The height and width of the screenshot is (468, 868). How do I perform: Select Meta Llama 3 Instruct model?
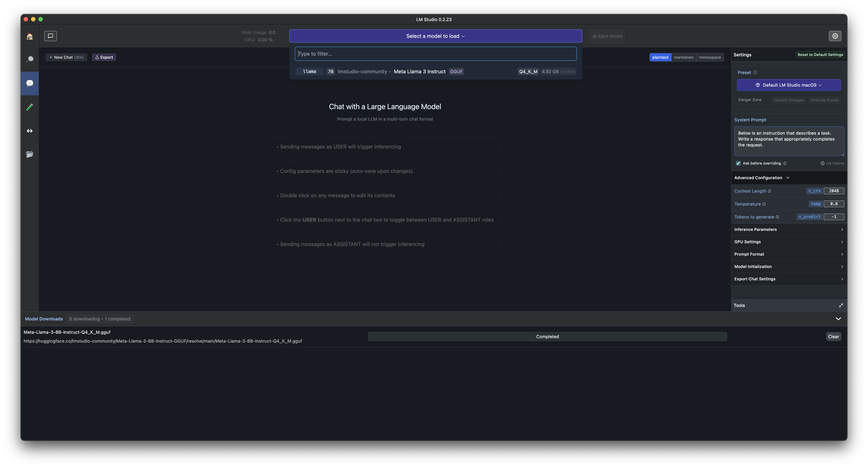419,71
